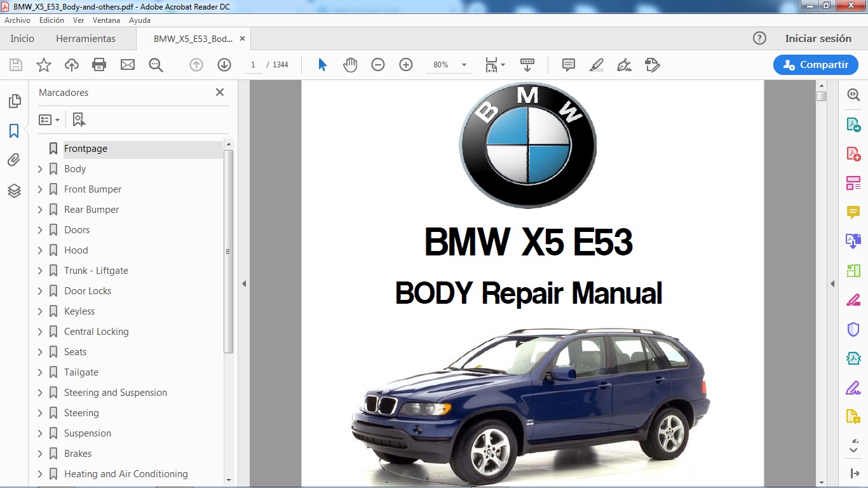Image resolution: width=868 pixels, height=488 pixels.
Task: Bookmark file with the star icon
Action: click(44, 65)
